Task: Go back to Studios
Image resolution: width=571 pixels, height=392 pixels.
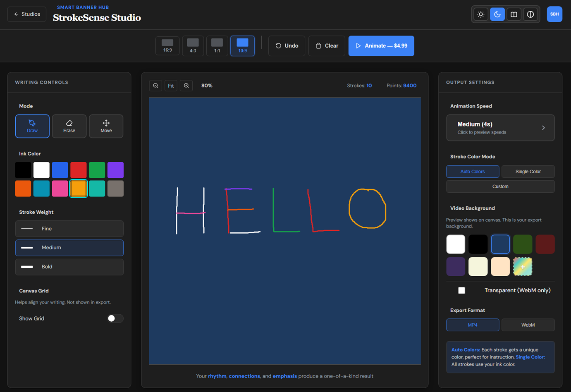Action: tap(27, 14)
